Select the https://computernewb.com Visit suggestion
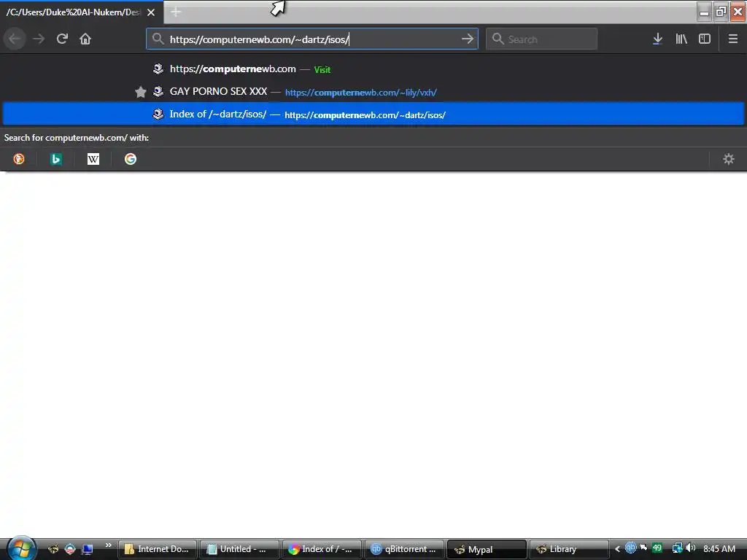The height and width of the screenshot is (560, 747). coord(373,69)
